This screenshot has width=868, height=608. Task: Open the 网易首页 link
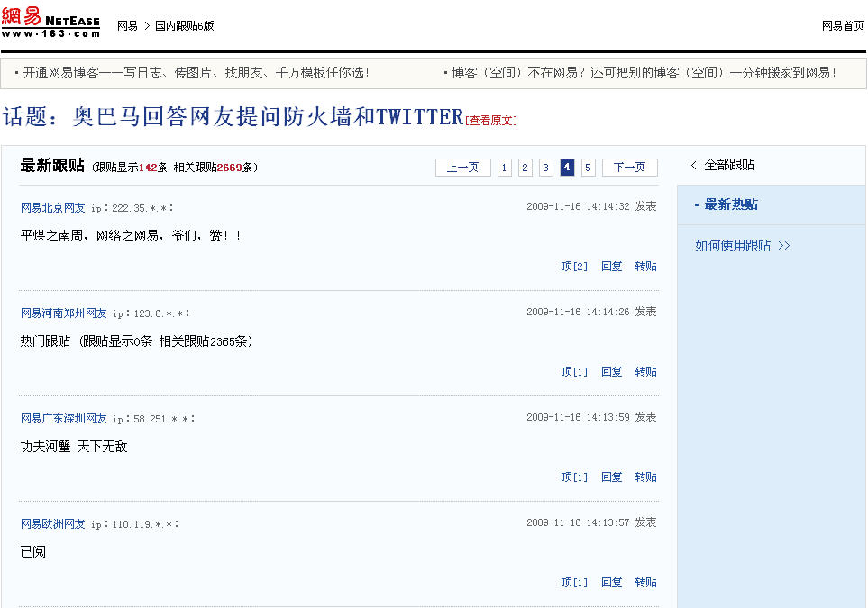[x=843, y=26]
